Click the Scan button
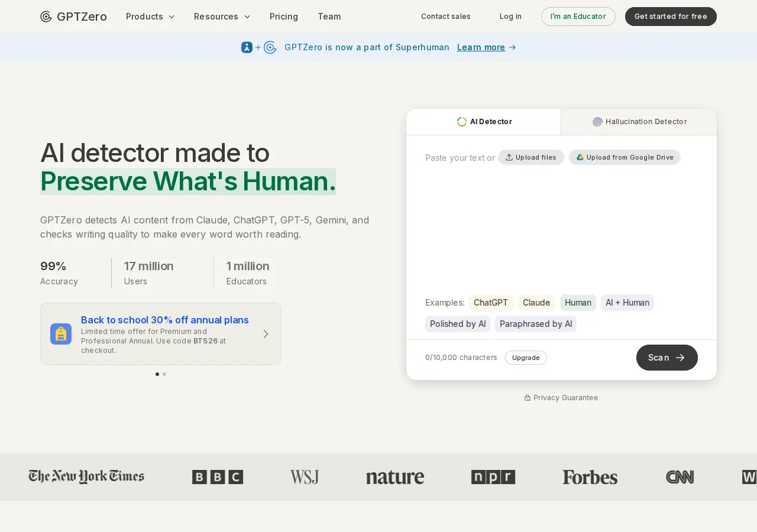The image size is (757, 532). pyautogui.click(x=667, y=358)
